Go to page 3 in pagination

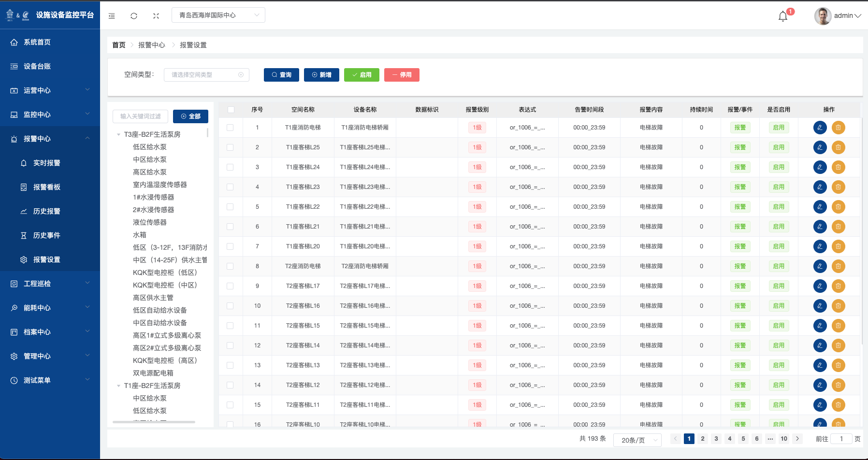point(716,439)
